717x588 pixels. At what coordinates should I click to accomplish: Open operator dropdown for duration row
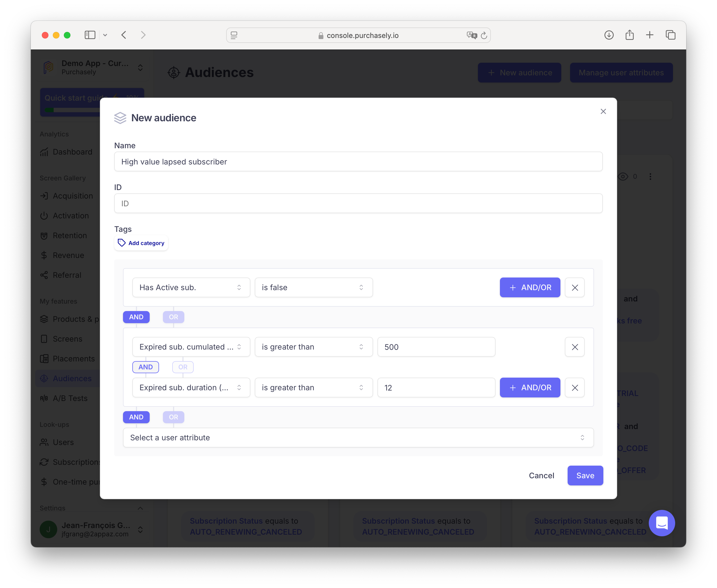(x=313, y=387)
